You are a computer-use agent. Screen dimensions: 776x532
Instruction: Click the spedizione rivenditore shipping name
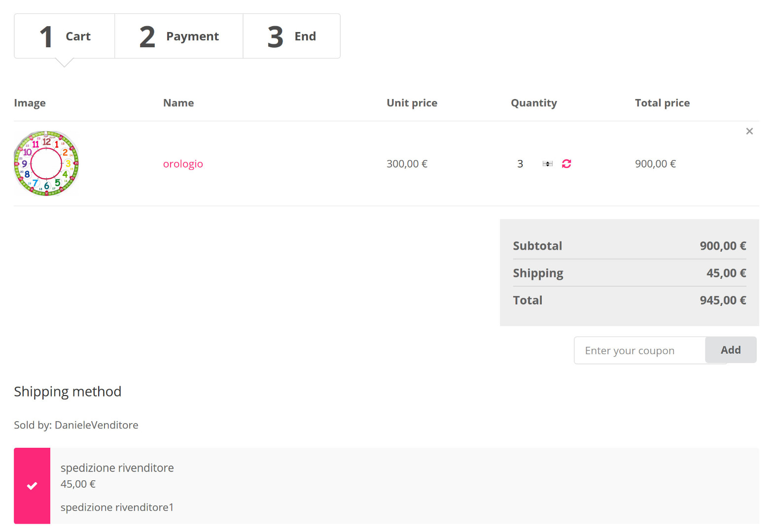click(117, 468)
